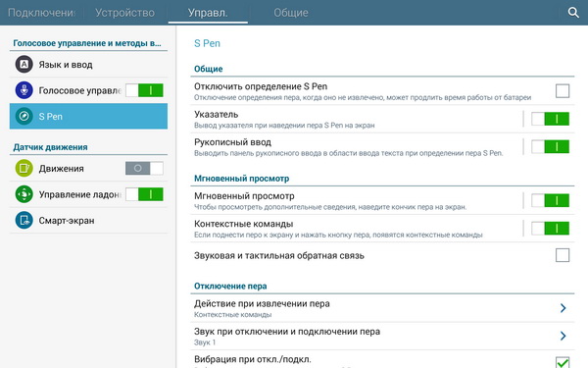588x368 pixels.
Task: Open Звук при отключении и подключении chevron
Action: [x=563, y=336]
